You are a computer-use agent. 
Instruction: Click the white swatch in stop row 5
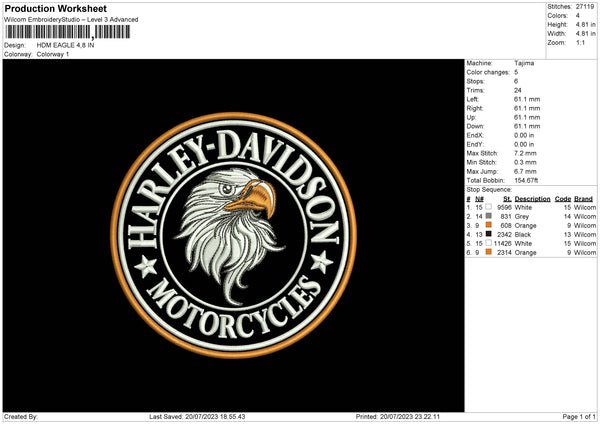click(x=489, y=243)
